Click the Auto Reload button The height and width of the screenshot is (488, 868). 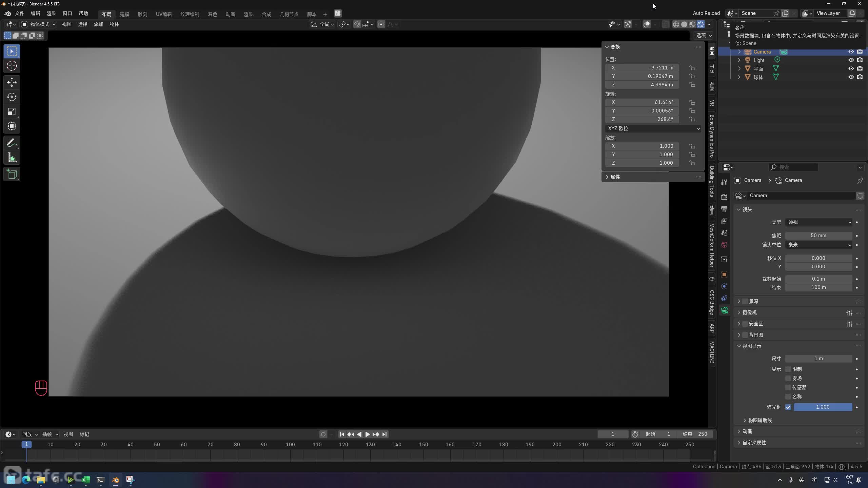tap(706, 13)
